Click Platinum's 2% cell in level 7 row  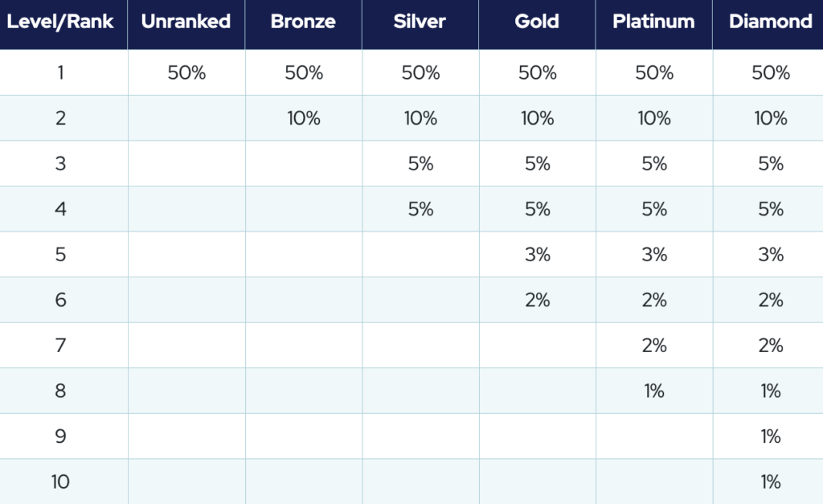point(654,346)
